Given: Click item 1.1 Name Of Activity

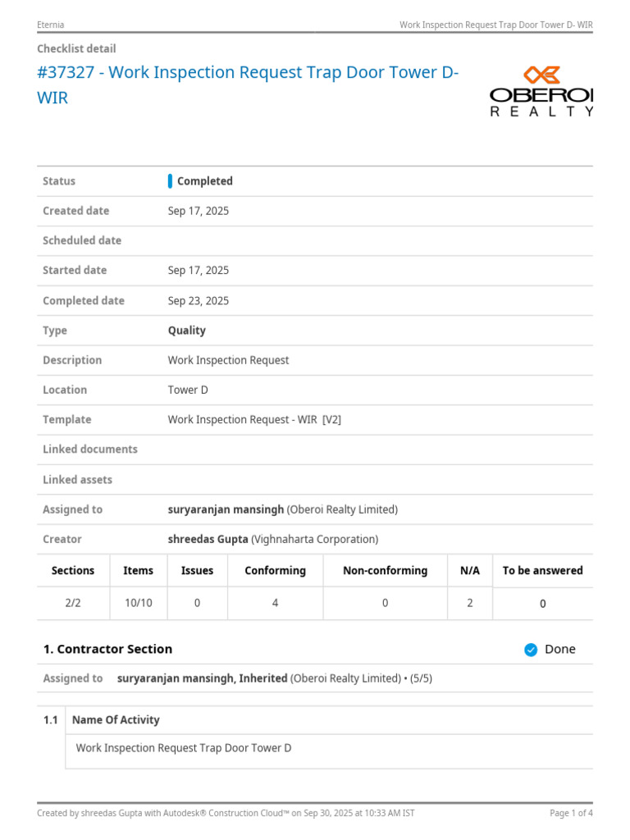Looking at the screenshot, I should click(x=116, y=719).
